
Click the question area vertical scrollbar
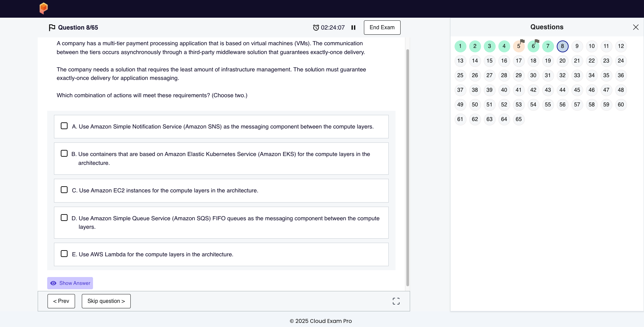tap(407, 167)
